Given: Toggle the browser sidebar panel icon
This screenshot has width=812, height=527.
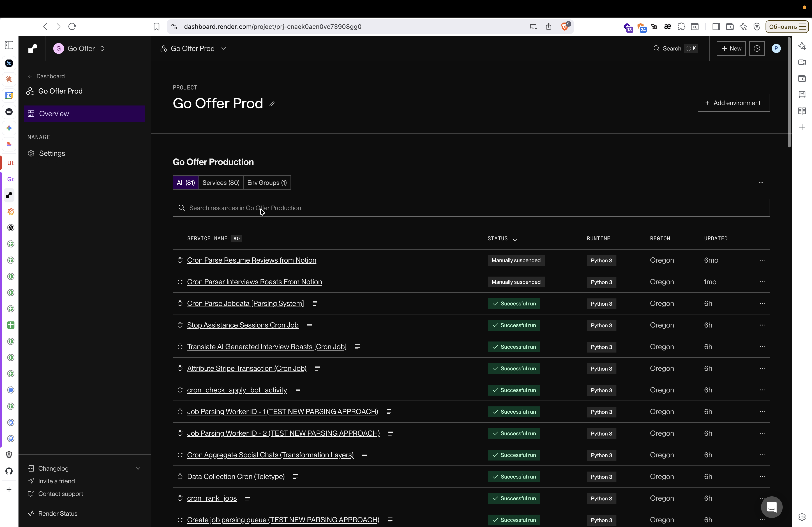Looking at the screenshot, I should point(716,27).
